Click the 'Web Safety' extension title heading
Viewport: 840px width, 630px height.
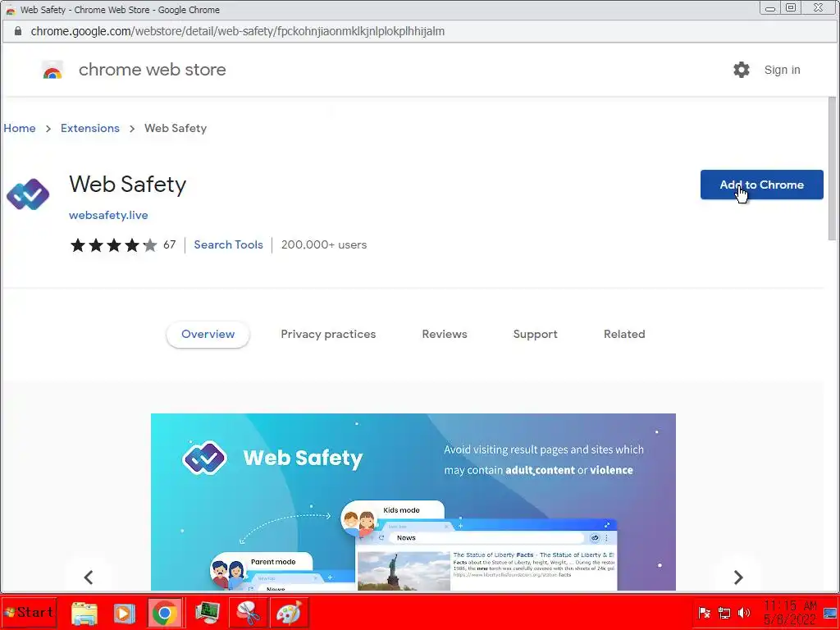tap(127, 185)
